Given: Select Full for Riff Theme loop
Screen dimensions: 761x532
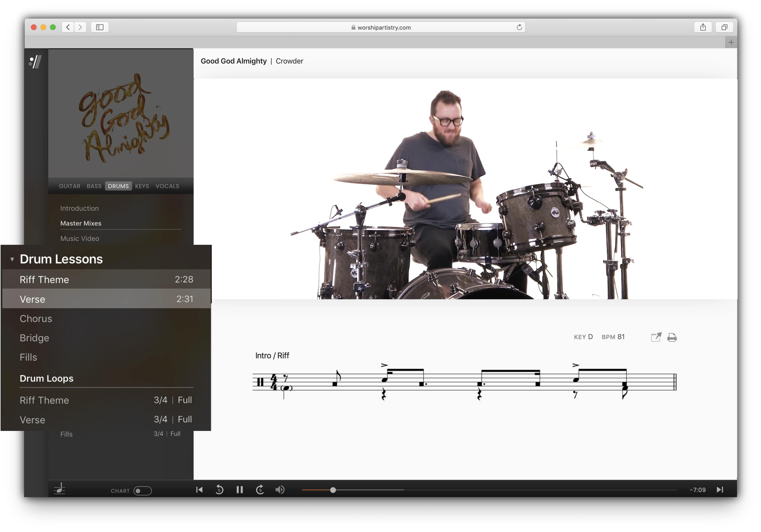Looking at the screenshot, I should pyautogui.click(x=185, y=400).
